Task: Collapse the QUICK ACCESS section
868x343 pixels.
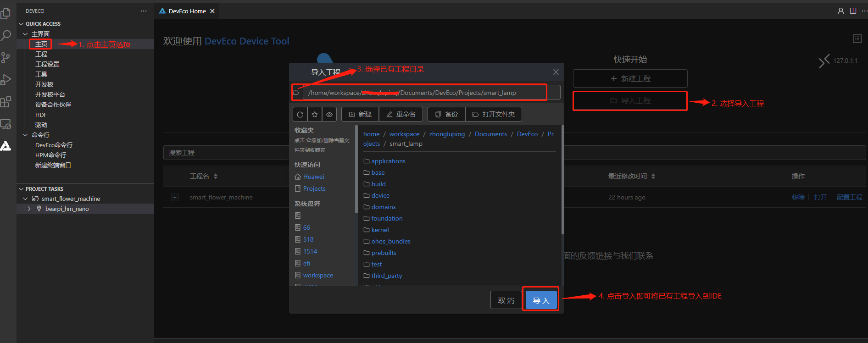Action: 21,24
